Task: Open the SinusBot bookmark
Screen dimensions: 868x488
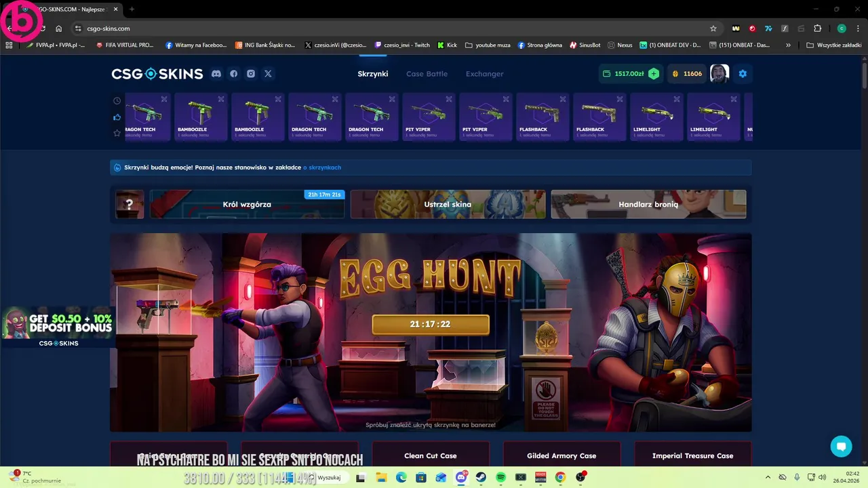Action: [585, 45]
